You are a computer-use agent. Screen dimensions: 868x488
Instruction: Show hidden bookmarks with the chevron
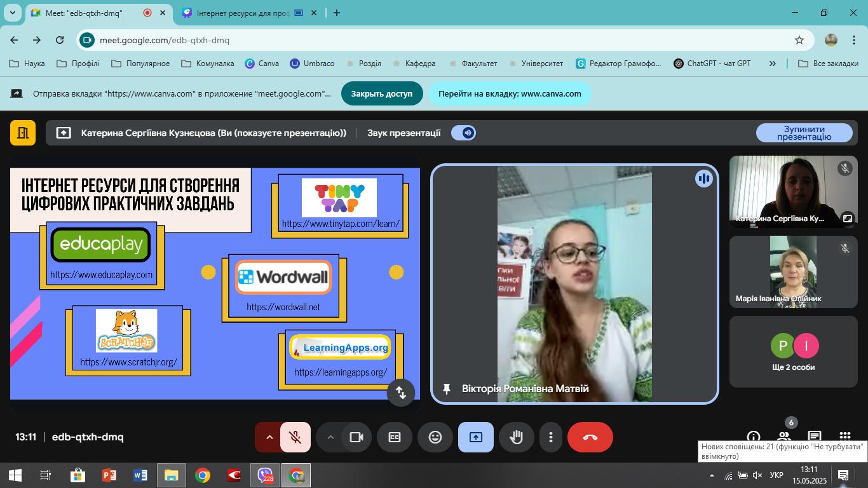[x=773, y=64]
